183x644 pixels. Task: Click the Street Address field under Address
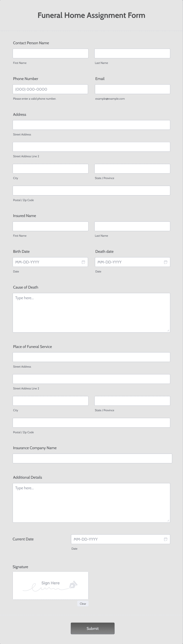[x=91, y=125]
